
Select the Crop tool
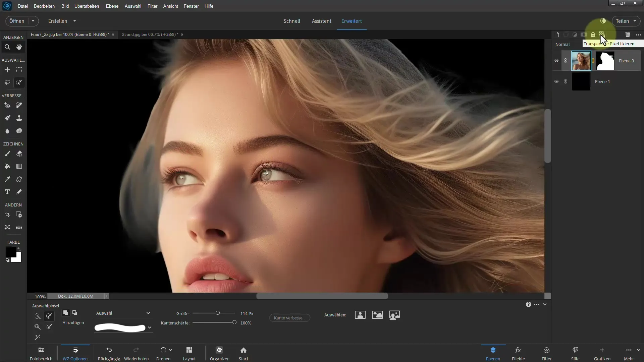coord(7,215)
